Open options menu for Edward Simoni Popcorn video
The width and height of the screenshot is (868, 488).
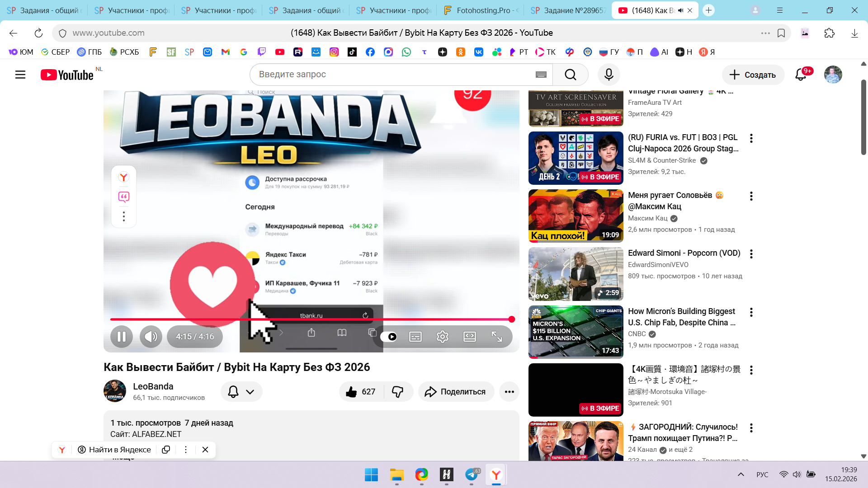click(x=751, y=254)
